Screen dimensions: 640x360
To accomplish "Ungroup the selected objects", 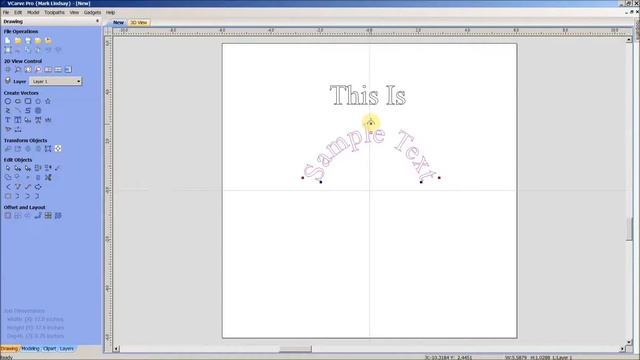I will [x=48, y=168].
